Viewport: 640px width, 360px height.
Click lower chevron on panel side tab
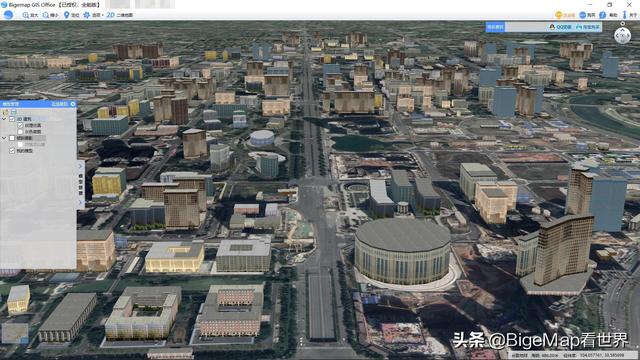point(80,202)
